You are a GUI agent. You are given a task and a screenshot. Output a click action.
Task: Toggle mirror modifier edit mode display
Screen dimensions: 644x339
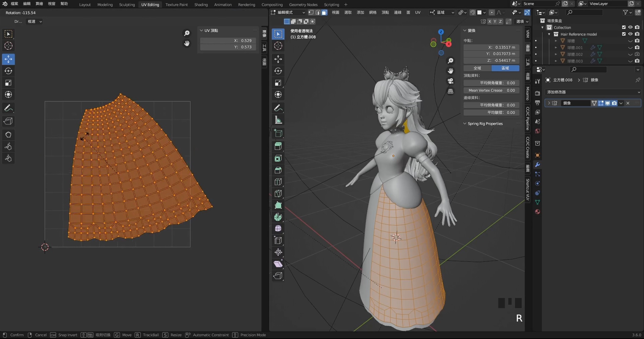click(x=601, y=103)
